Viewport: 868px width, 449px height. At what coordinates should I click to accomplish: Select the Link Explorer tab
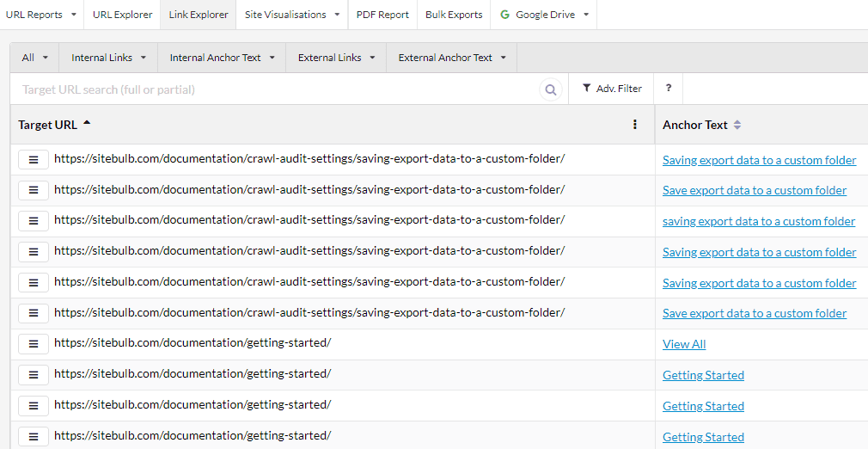point(199,15)
